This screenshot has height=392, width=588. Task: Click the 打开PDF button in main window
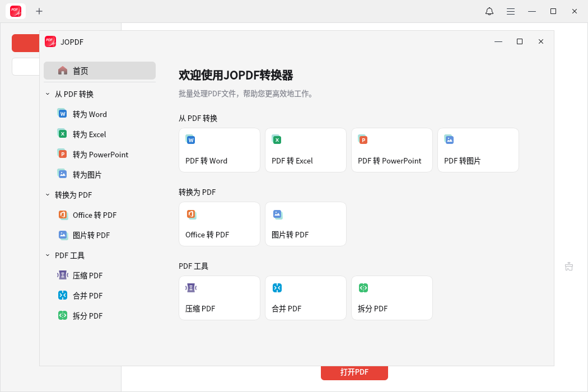pyautogui.click(x=354, y=372)
